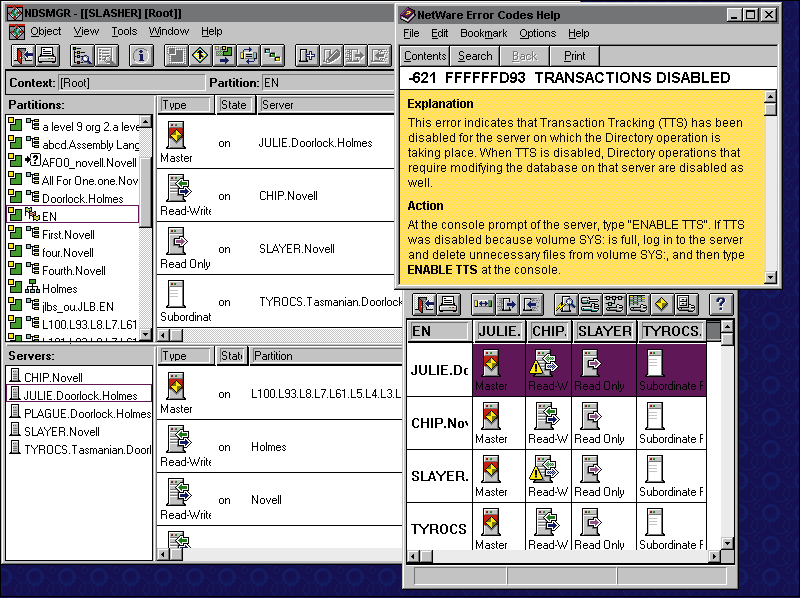Screen dimensions: 800x598
Task: Open the File menu in Error Codes Help
Action: pos(411,34)
